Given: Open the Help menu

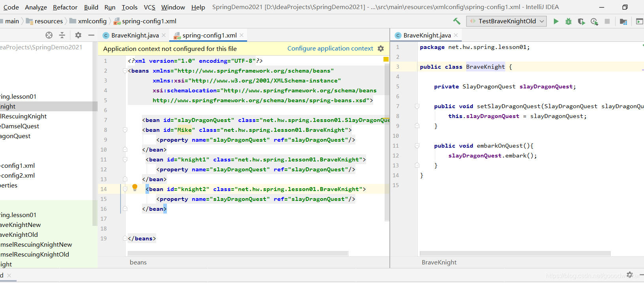Looking at the screenshot, I should (198, 7).
